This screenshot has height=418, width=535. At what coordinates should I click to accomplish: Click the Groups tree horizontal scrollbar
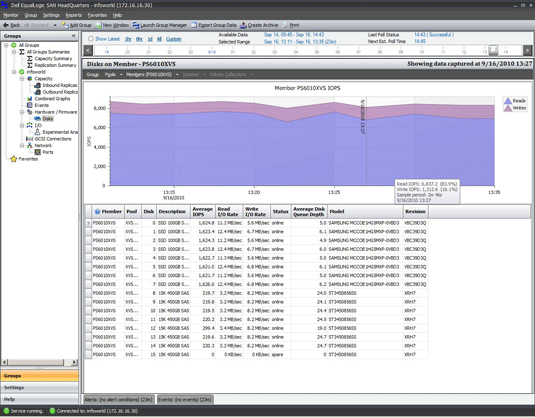coord(40,362)
